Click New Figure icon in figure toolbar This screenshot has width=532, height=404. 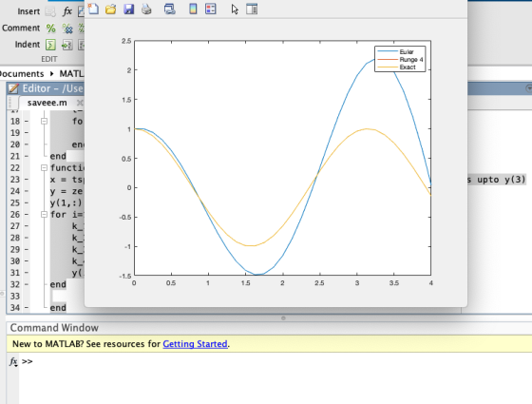point(93,9)
